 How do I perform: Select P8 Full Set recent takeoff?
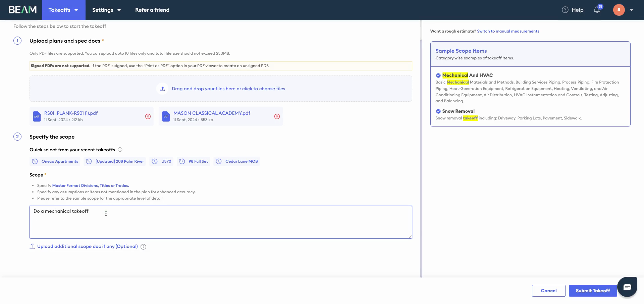194,161
